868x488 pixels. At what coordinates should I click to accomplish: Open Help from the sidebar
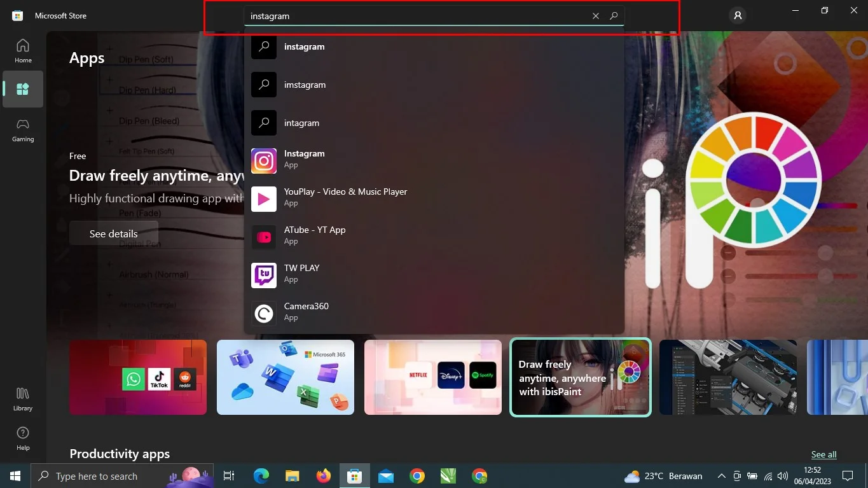[23, 438]
